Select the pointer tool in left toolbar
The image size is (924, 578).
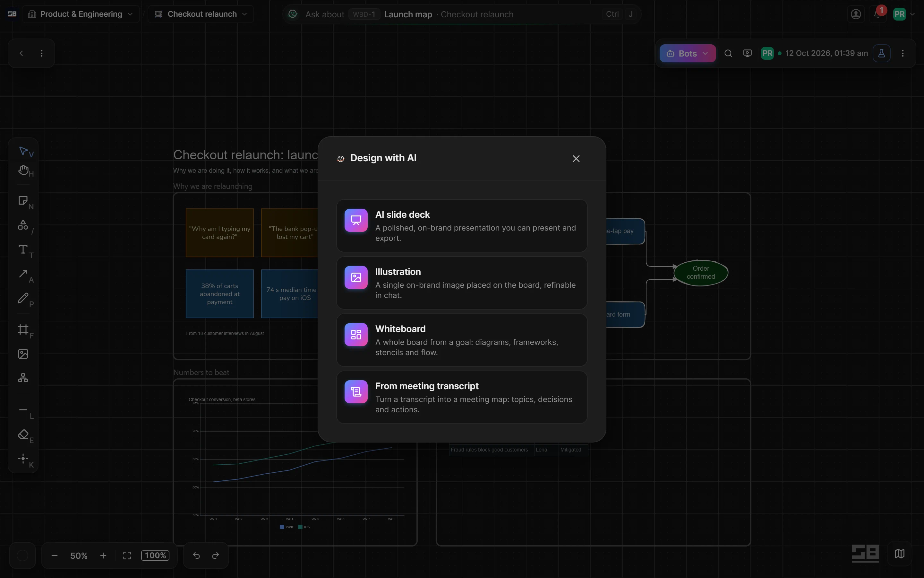[23, 151]
